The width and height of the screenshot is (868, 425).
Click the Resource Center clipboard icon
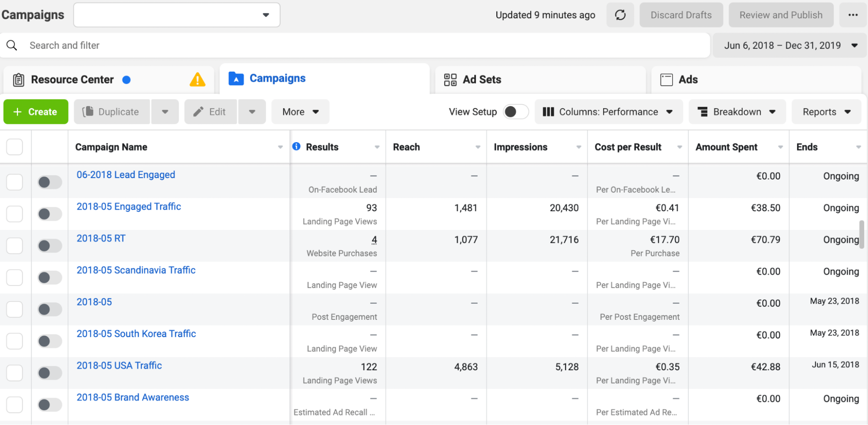pyautogui.click(x=19, y=80)
